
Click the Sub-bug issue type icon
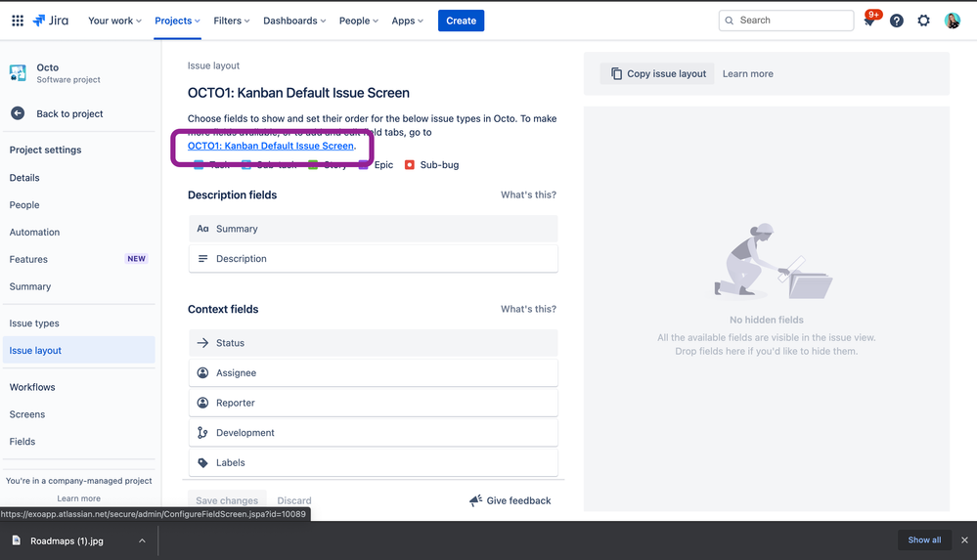[410, 164]
